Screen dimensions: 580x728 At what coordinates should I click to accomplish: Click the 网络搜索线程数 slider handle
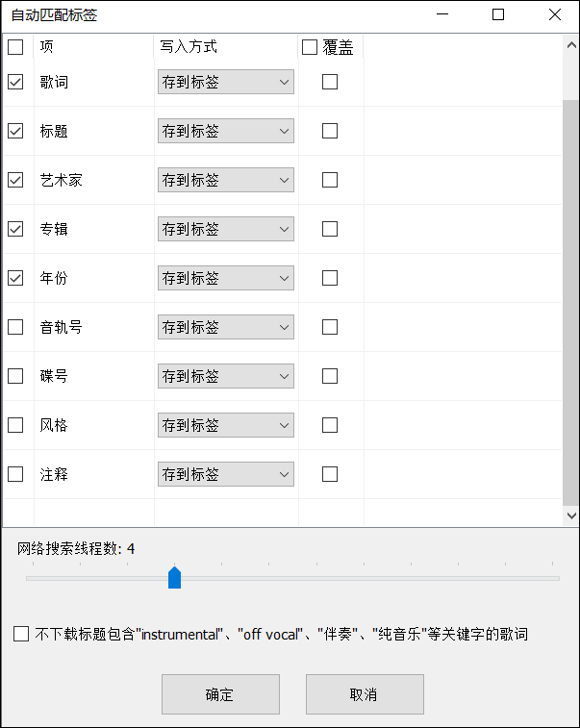(x=174, y=578)
